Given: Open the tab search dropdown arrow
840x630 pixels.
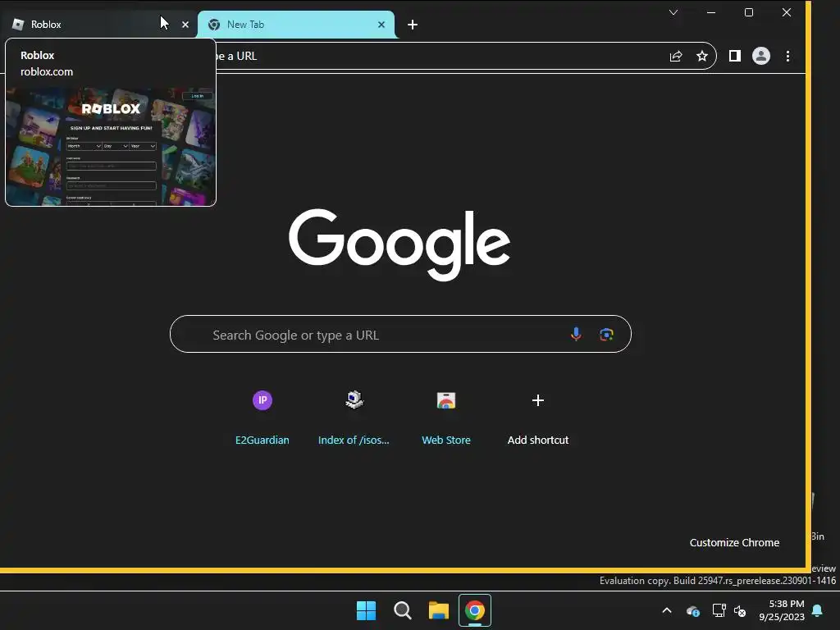Looking at the screenshot, I should click(x=673, y=12).
